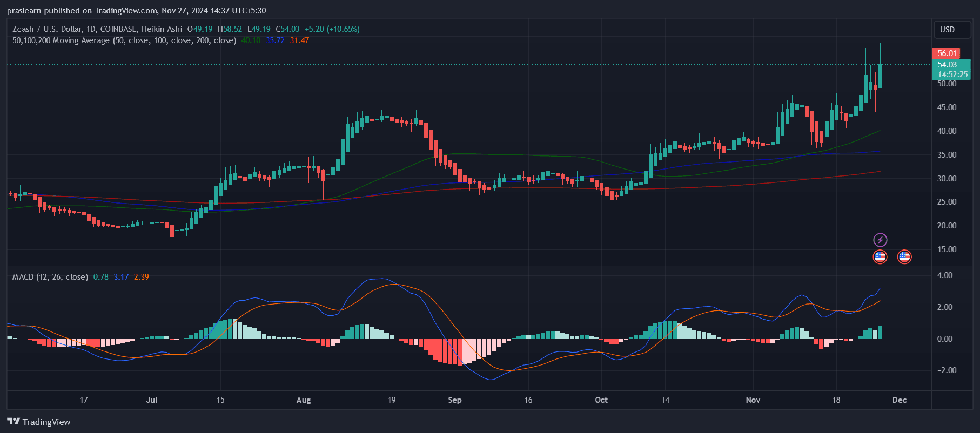Viewport: 980px width, 433px height.
Task: Click the blue 35.72 moving average value
Action: 275,40
